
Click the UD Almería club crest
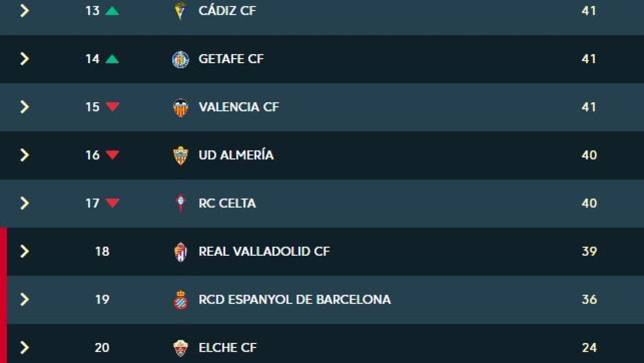[x=180, y=156]
